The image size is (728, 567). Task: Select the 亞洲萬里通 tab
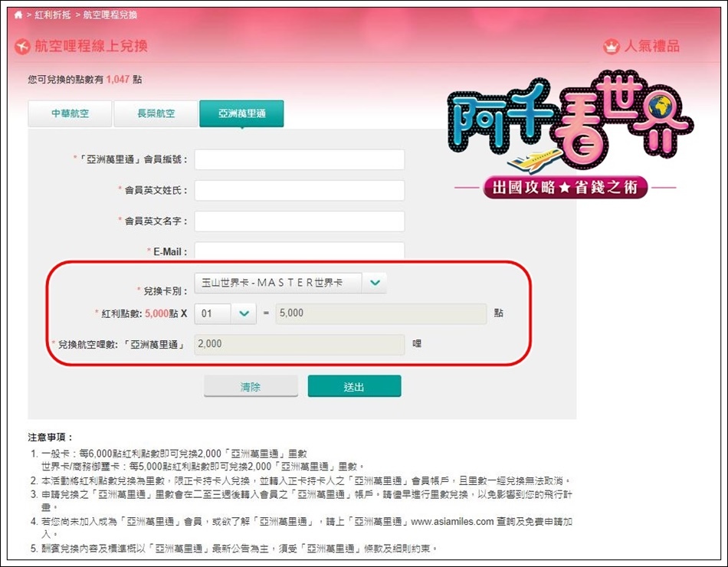click(241, 113)
